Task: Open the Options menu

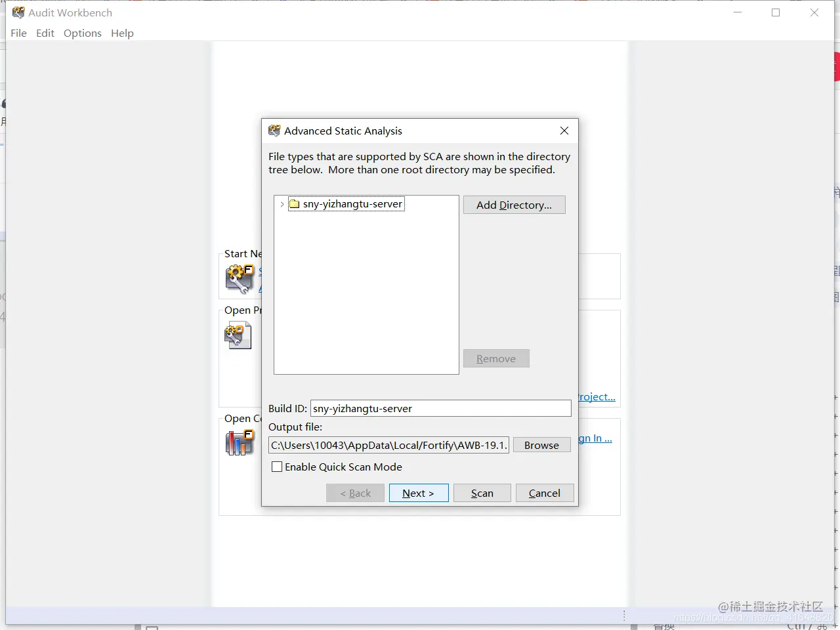Action: click(x=83, y=33)
